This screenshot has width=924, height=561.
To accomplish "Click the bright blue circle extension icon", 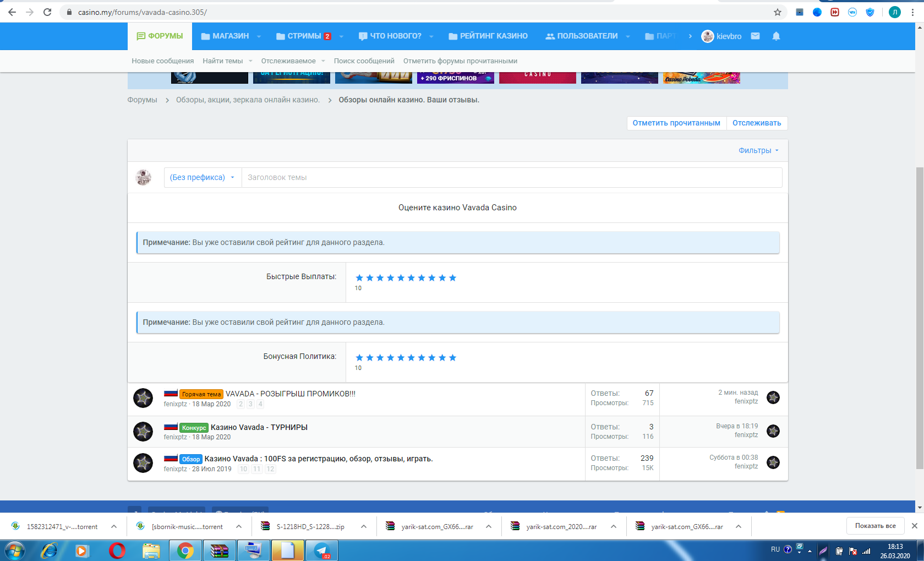I will coord(817,12).
